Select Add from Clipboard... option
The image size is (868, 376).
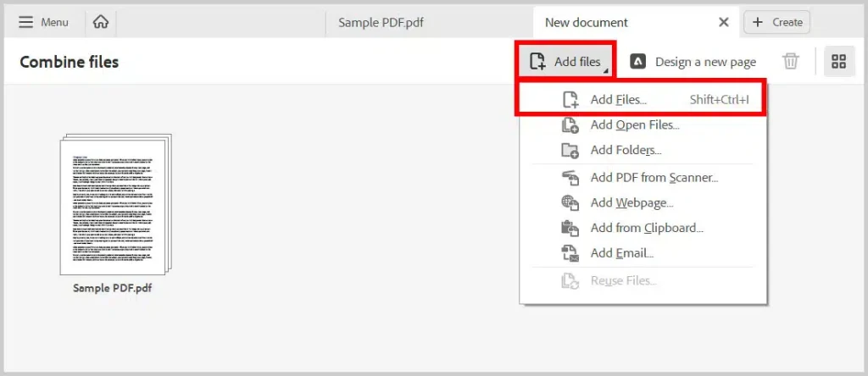click(643, 228)
